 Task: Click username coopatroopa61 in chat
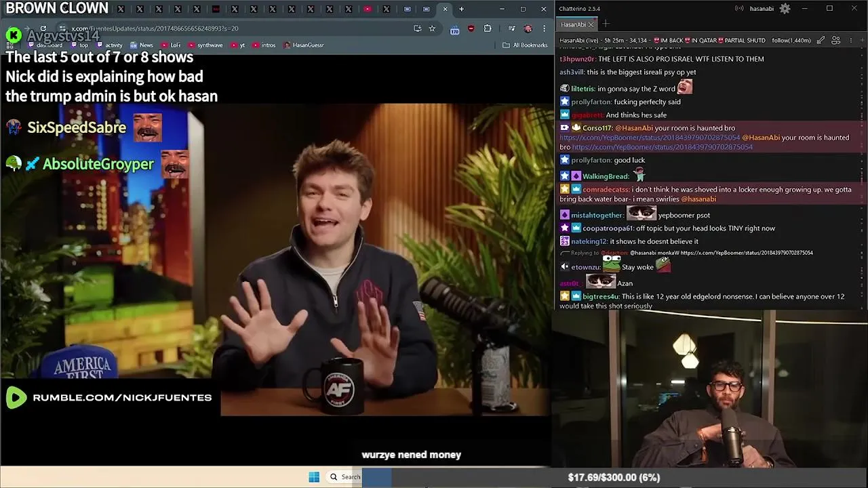click(608, 228)
